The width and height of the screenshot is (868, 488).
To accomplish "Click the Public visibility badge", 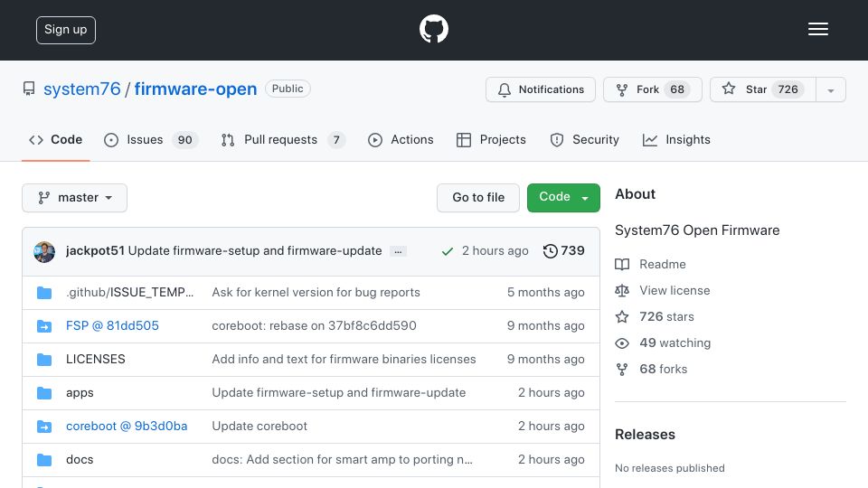I will click(288, 89).
